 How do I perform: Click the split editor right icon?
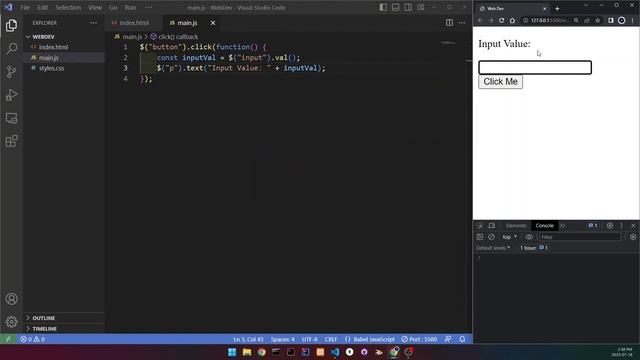click(x=449, y=23)
